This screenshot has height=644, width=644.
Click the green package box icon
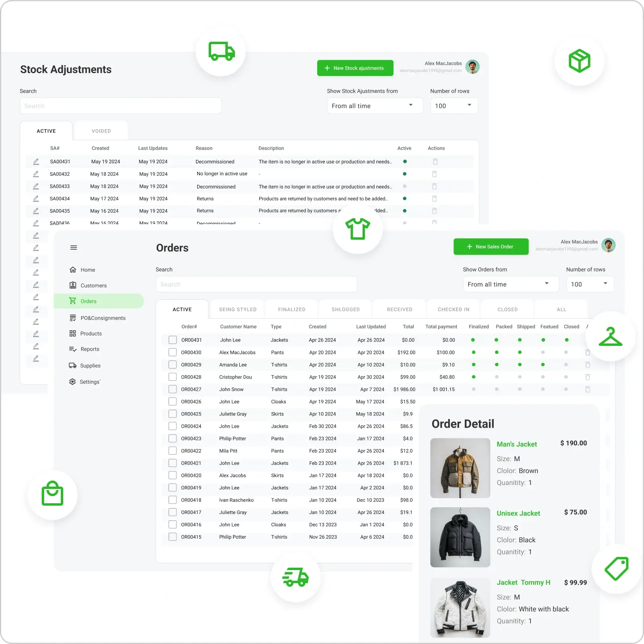click(579, 61)
